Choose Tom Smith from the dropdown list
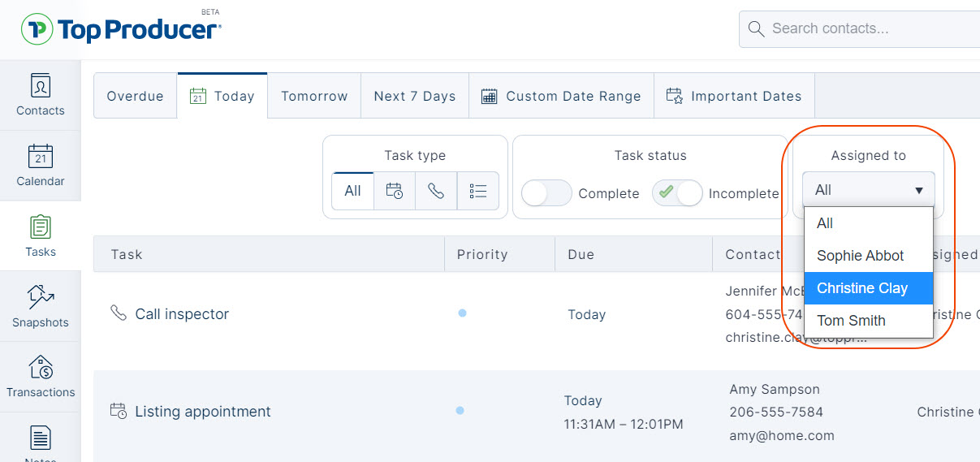Screen dimensions: 980x462 (868, 321)
